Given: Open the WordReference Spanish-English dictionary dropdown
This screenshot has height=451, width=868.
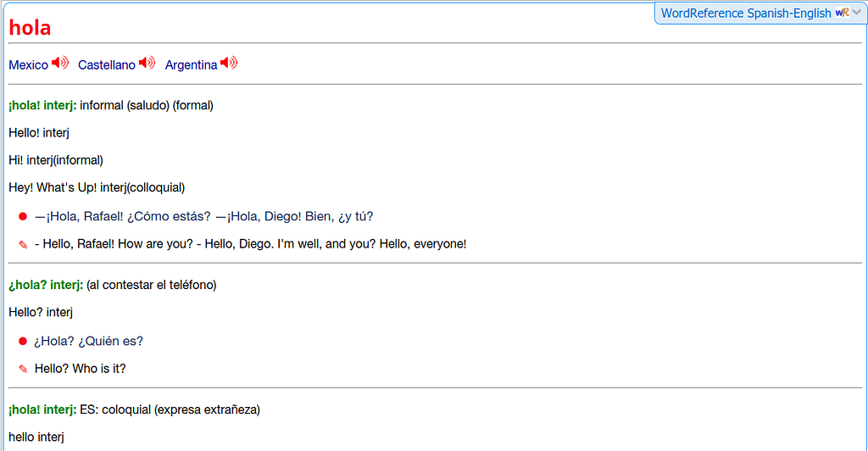Looking at the screenshot, I should pos(746,13).
